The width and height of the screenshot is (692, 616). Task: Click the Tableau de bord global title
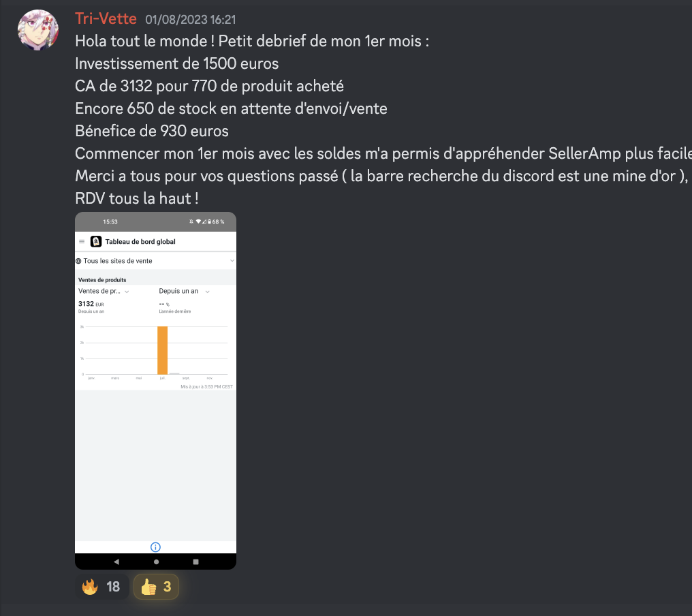140,241
